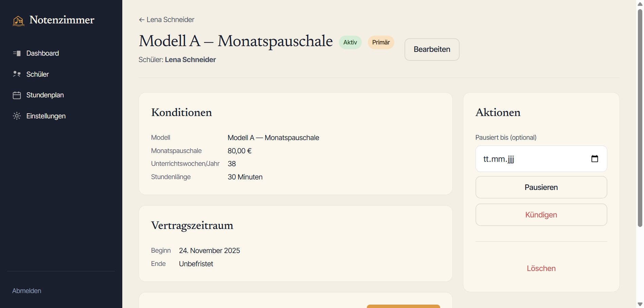
Task: Click the Modell value in Konditionen
Action: coord(273,138)
